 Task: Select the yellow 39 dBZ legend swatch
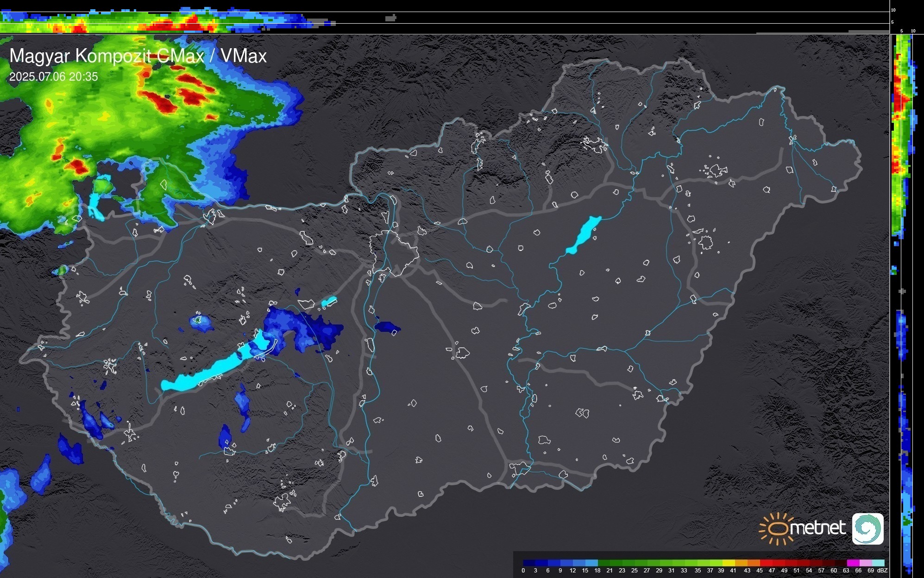(728, 563)
